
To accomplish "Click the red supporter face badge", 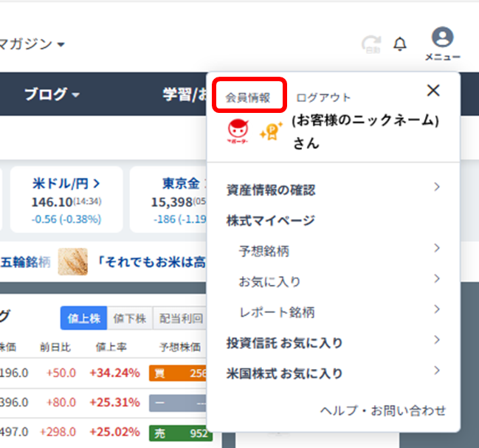I will point(238,131).
